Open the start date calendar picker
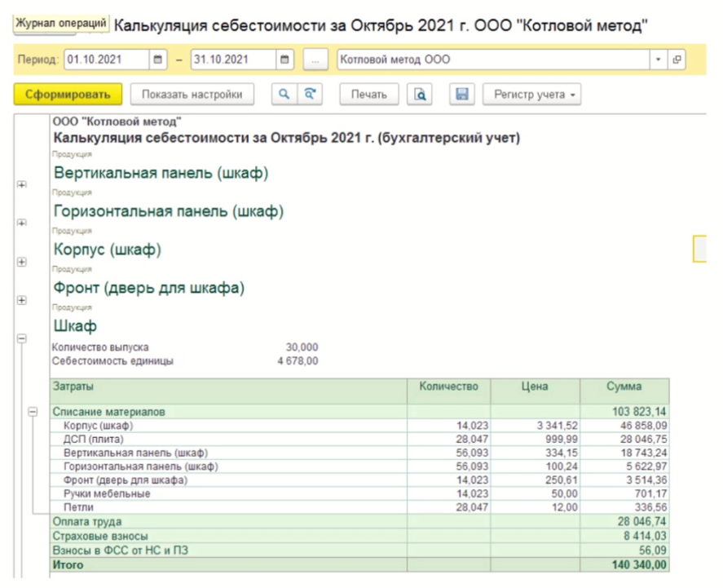Image resolution: width=723 pixels, height=588 pixels. tap(158, 60)
